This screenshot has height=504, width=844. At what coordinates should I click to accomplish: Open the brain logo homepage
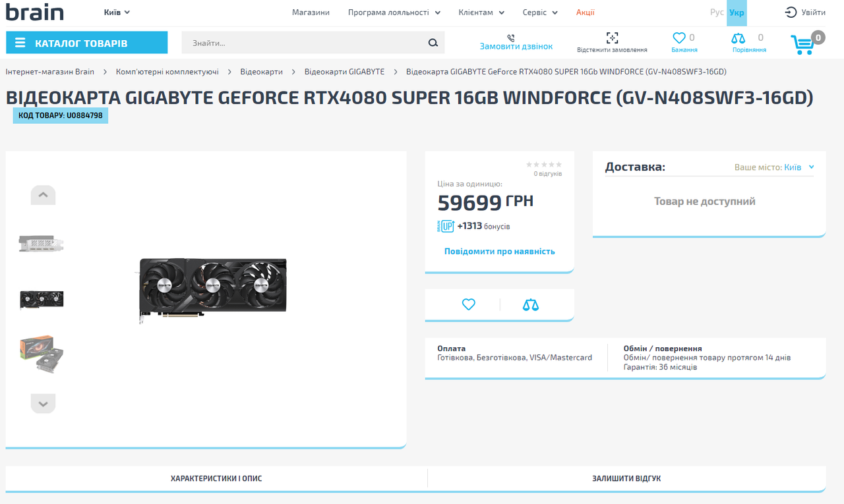click(x=35, y=12)
